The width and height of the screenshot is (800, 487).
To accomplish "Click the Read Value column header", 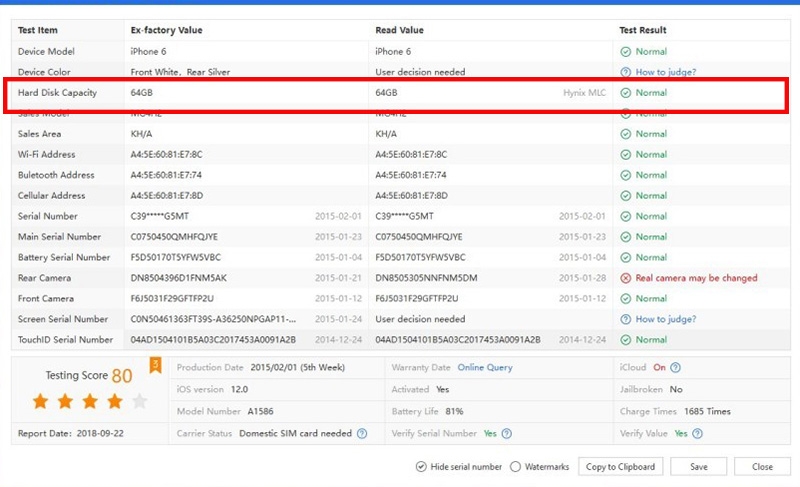I will (x=399, y=30).
